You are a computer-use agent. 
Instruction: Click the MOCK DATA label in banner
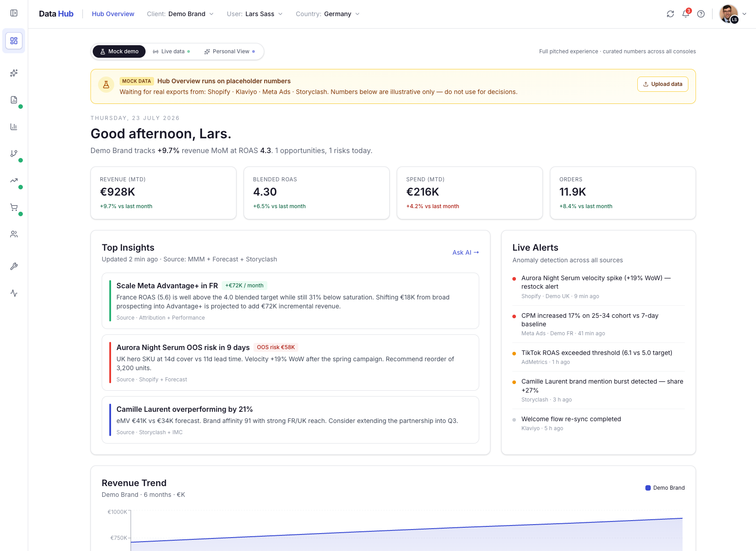coord(137,81)
